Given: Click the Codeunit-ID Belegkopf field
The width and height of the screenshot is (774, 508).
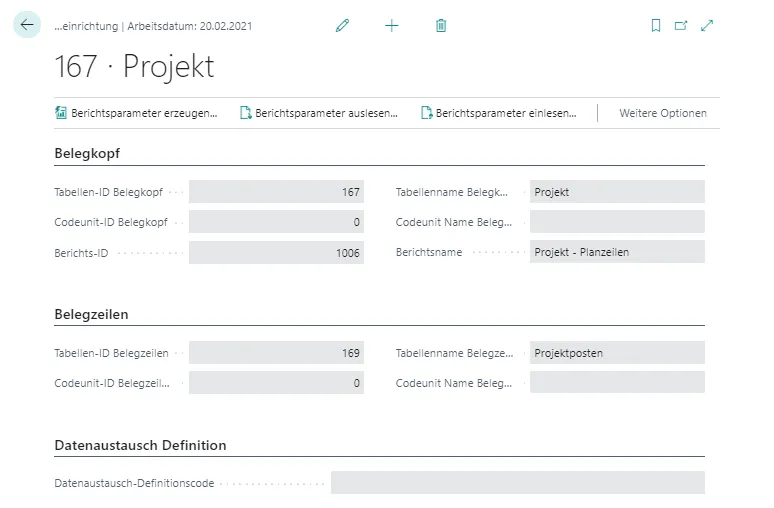Looking at the screenshot, I should 276,222.
